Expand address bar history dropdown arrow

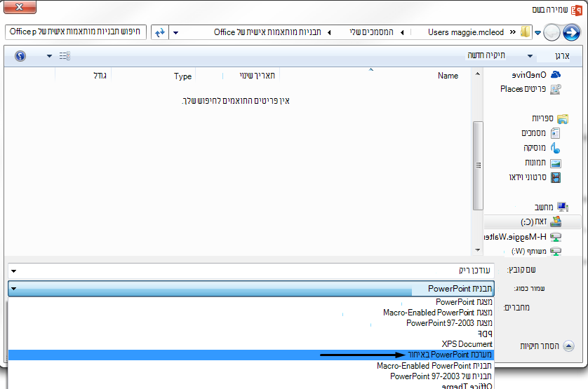(x=175, y=33)
